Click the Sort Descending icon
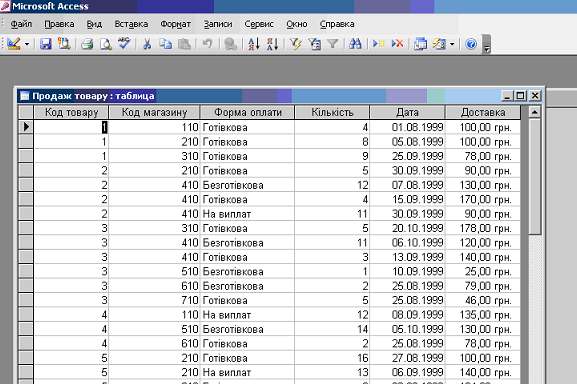Screen dimensions: 577x384 [x=272, y=44]
